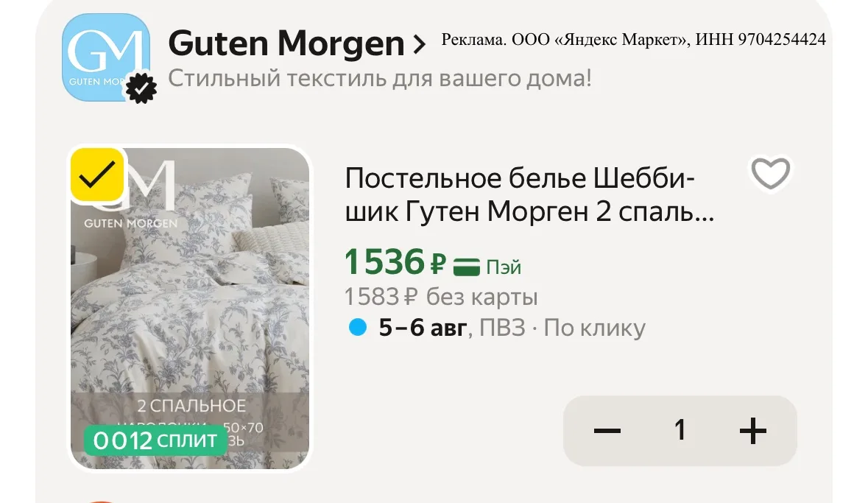Expand Guten Morgen store via chevron arrow
The image size is (868, 503).
pos(420,44)
